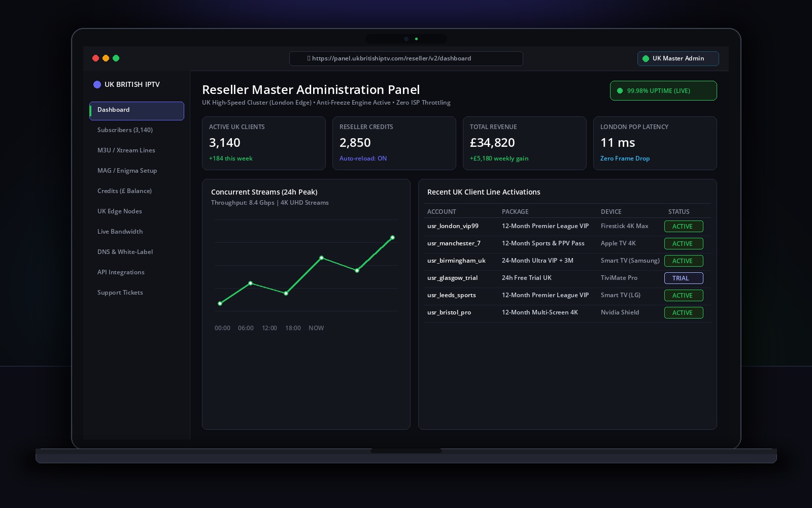
Task: Click ACTIVE badge for usr_london_vip99
Action: 684,227
